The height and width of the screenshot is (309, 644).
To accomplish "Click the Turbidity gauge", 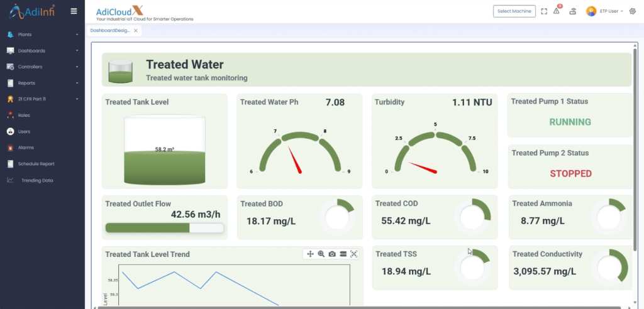I will pyautogui.click(x=435, y=148).
